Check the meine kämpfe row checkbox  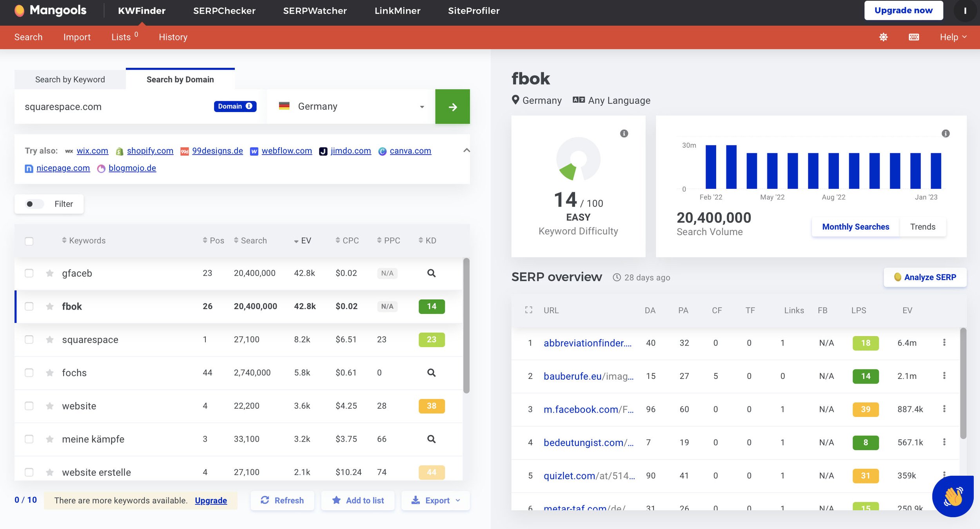click(x=29, y=439)
